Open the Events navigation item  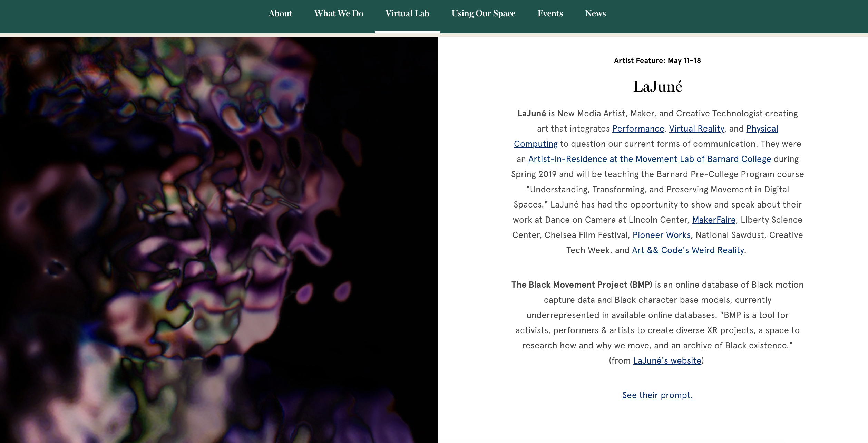point(550,13)
